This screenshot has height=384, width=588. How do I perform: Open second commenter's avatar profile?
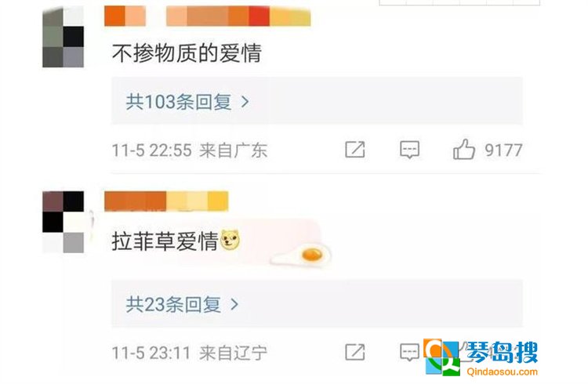point(63,222)
